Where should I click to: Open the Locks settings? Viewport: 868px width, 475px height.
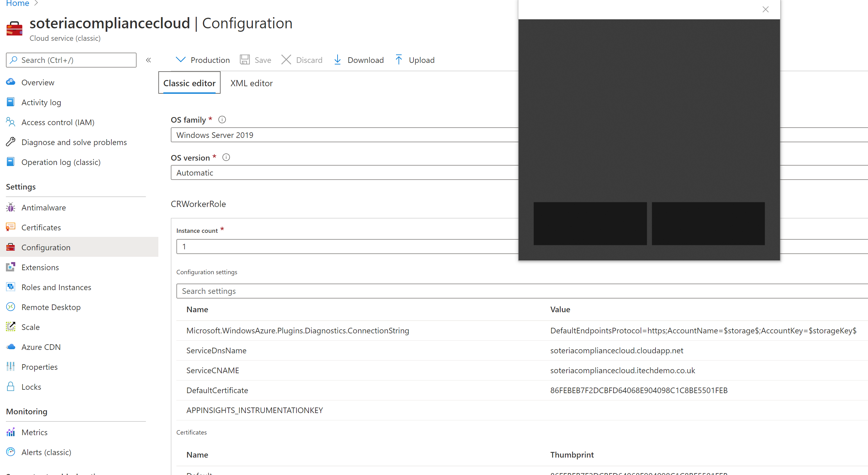coord(31,387)
